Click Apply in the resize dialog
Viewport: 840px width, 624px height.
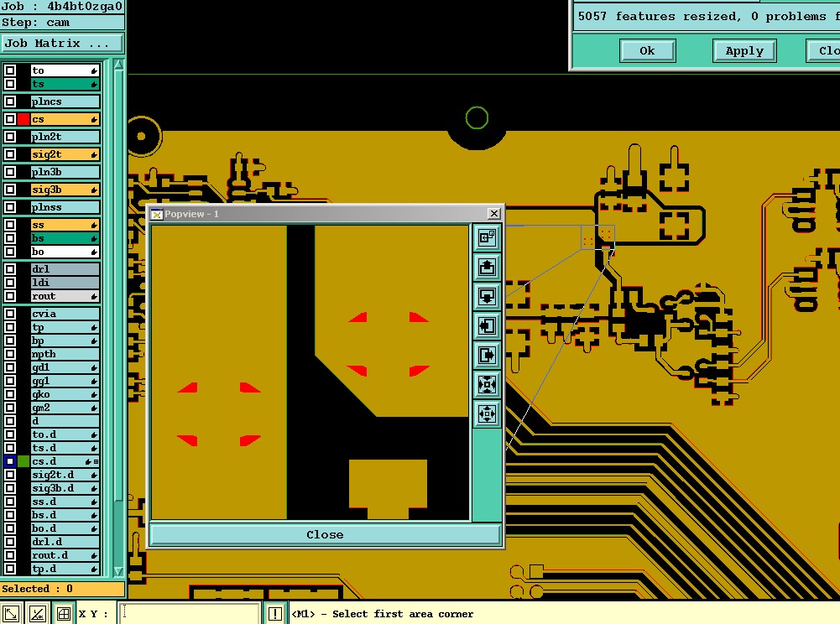744,51
